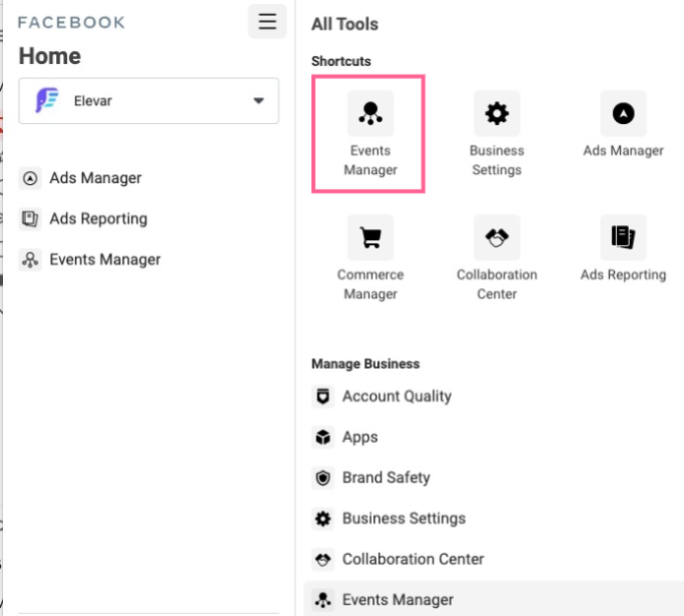Open Ads Reporting label in left sidebar
The width and height of the screenshot is (684, 616).
coord(98,218)
